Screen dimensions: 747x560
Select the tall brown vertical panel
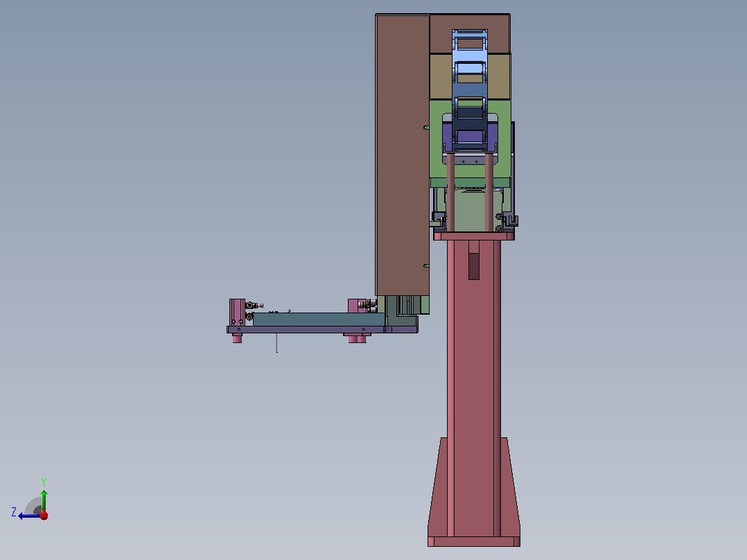pyautogui.click(x=403, y=155)
